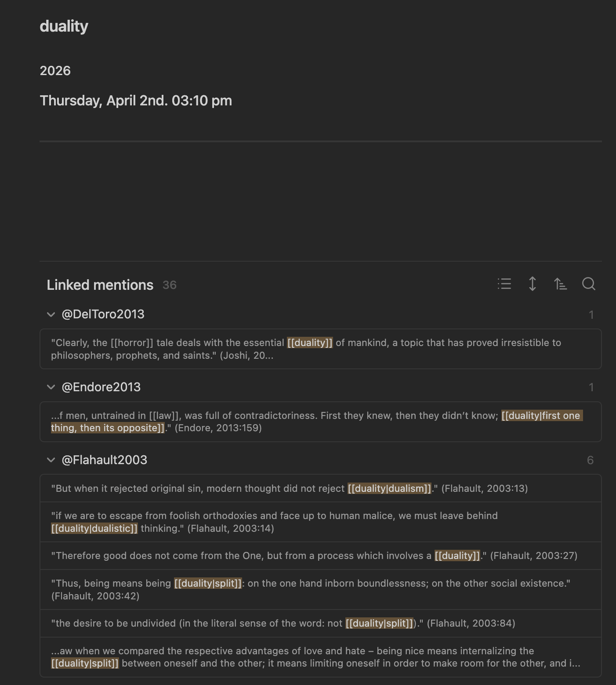Click the Thursday, April 2nd date heading

[x=136, y=101]
